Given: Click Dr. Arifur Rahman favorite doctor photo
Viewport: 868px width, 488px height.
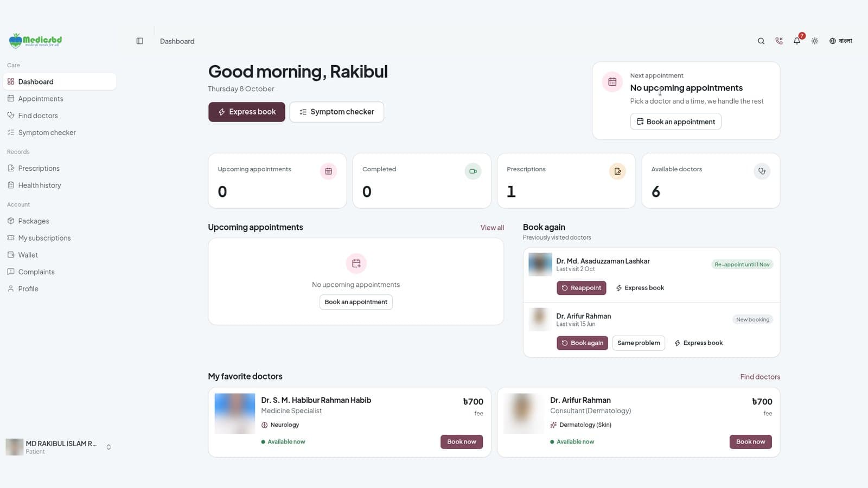Looking at the screenshot, I should (x=524, y=414).
